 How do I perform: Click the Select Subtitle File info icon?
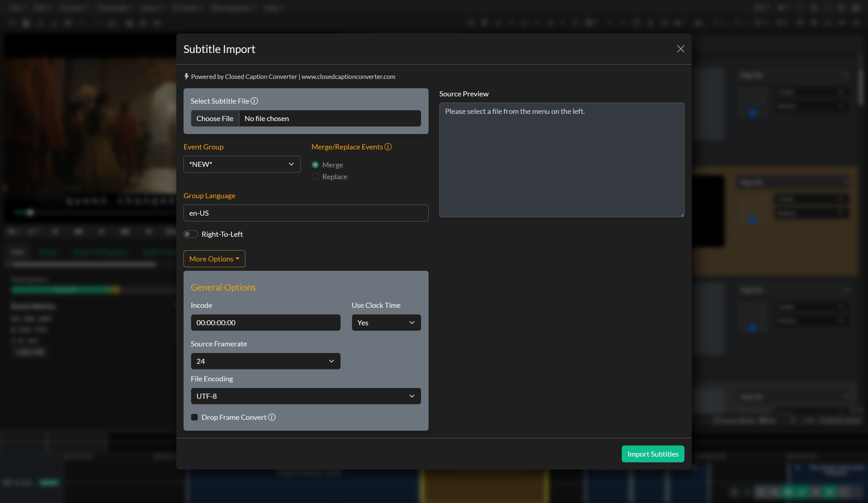coord(254,101)
